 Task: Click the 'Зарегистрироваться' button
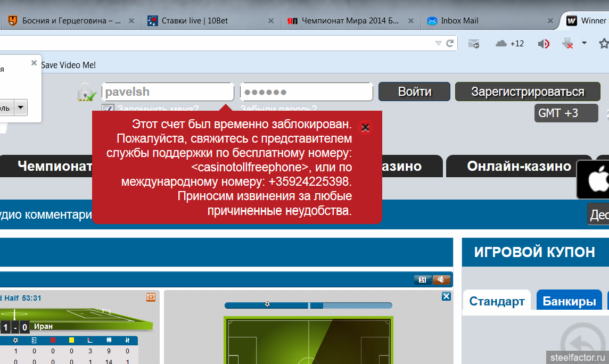(x=527, y=92)
